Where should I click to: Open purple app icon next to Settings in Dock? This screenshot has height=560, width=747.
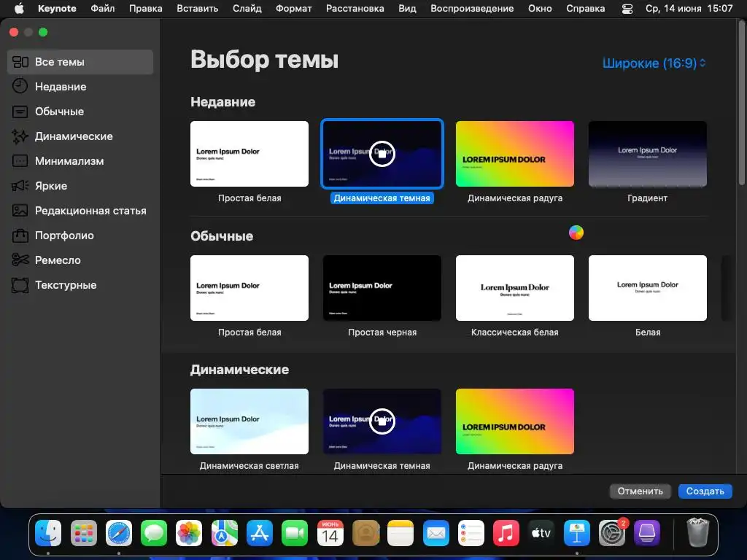[647, 532]
